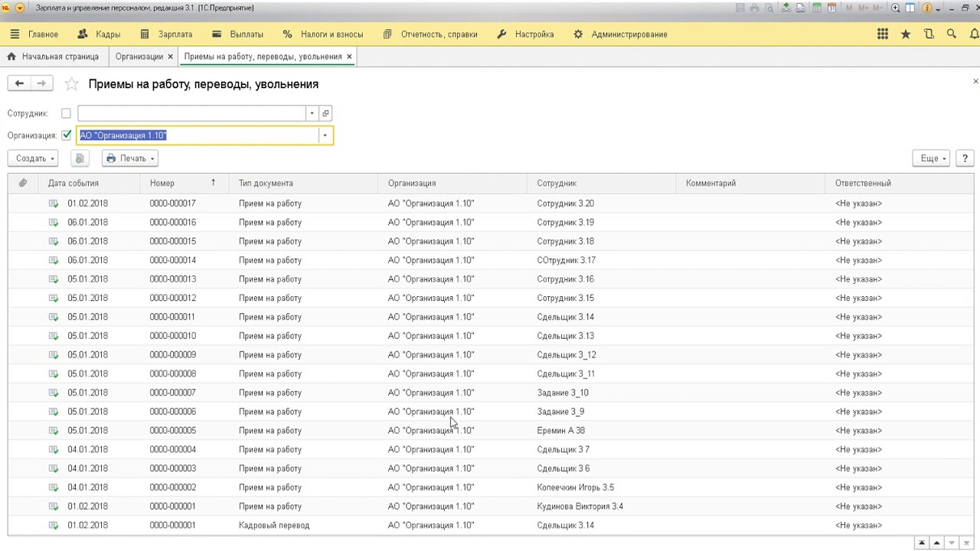Click the back navigation arrow

point(20,83)
